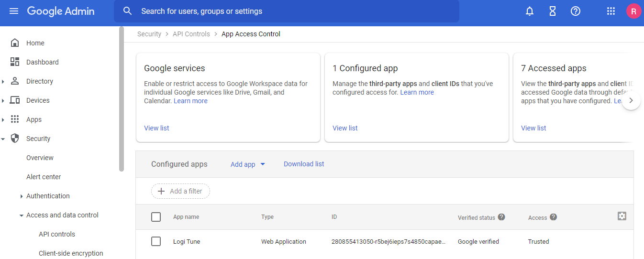Click Learn more in Google services card
The image size is (644, 259).
point(190,101)
